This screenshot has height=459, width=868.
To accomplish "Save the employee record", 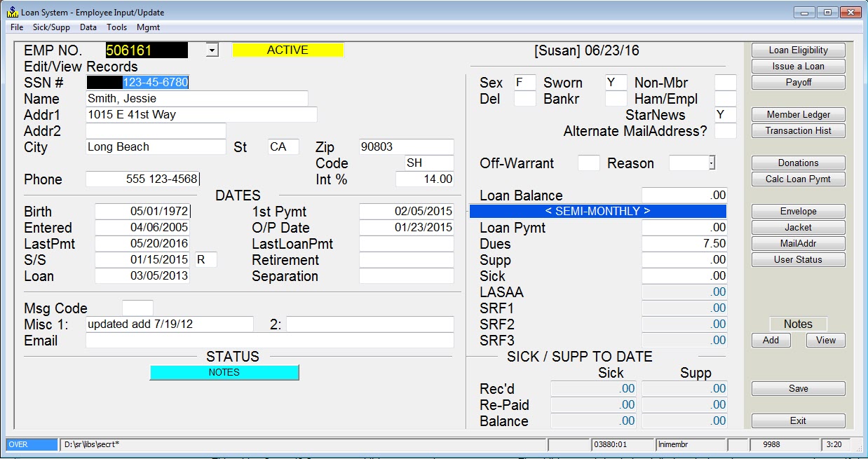I will (x=798, y=389).
